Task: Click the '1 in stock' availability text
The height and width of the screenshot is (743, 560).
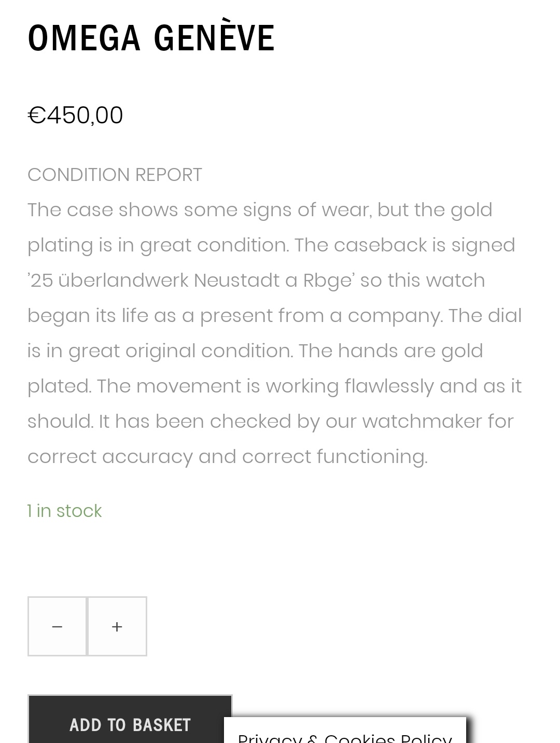Action: coord(65,511)
